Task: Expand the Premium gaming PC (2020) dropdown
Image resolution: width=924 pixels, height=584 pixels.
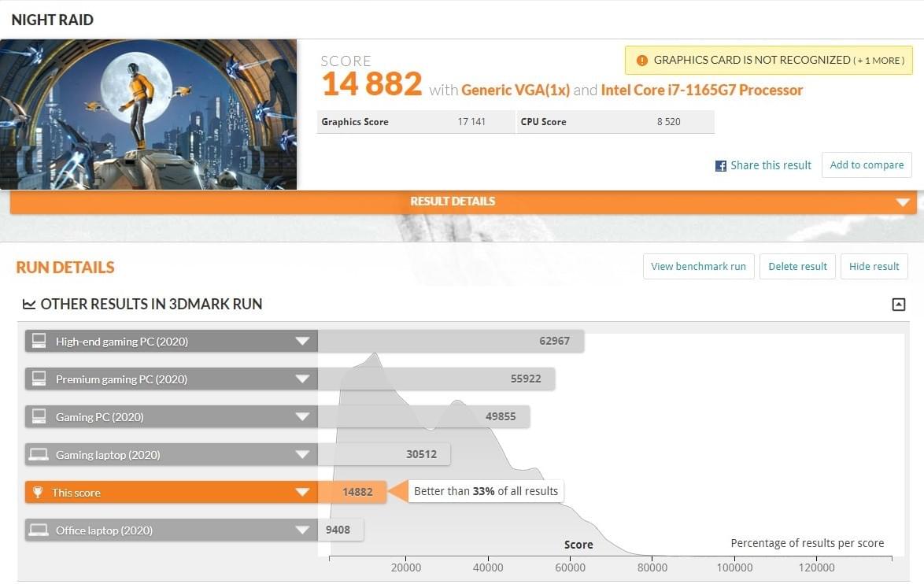Action: (x=302, y=379)
